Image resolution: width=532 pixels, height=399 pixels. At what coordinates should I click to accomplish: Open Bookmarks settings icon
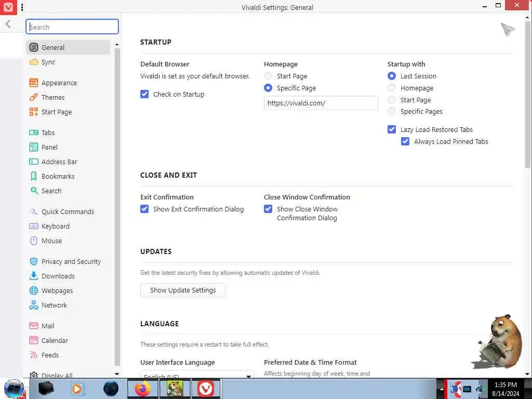pos(34,177)
